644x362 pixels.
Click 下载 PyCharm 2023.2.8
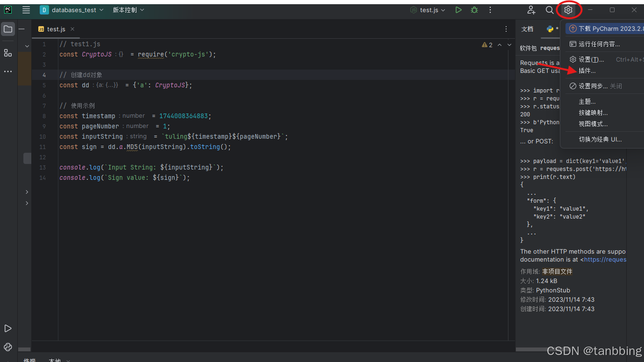click(604, 28)
